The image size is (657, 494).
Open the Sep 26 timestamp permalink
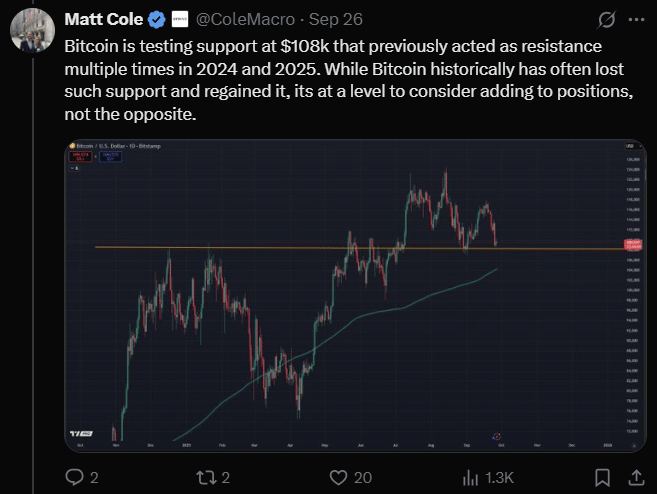[x=336, y=19]
